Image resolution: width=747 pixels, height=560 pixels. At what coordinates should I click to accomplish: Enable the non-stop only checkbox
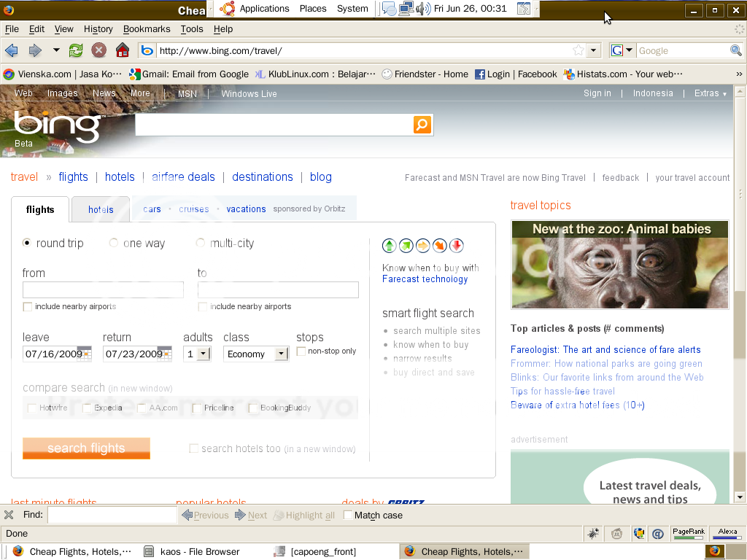coord(301,351)
